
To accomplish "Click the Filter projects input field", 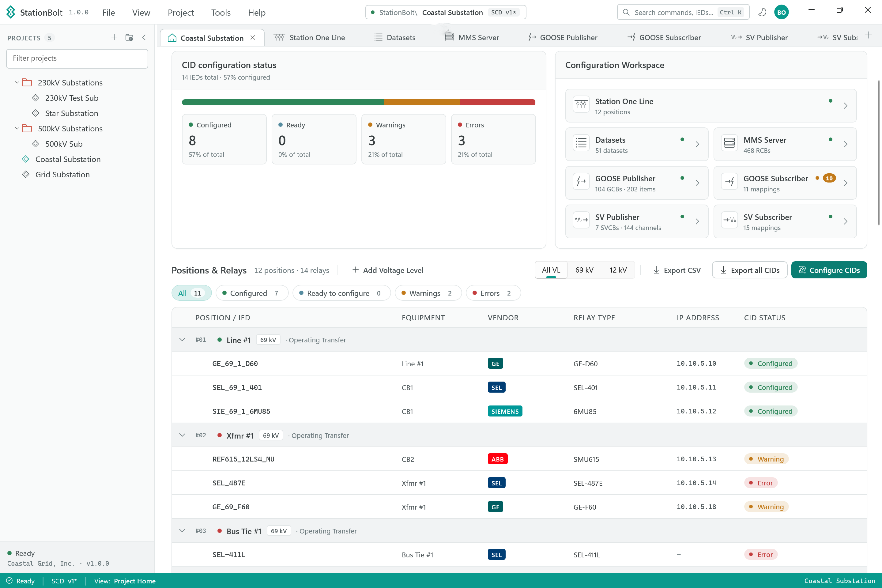I will click(x=77, y=58).
